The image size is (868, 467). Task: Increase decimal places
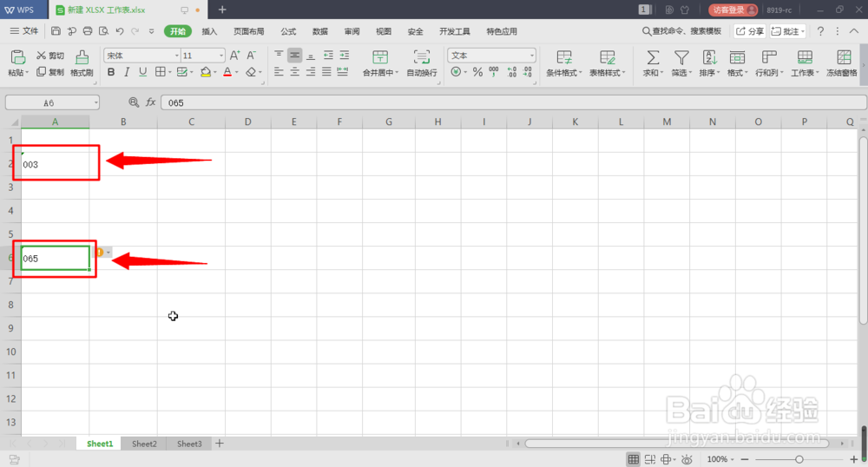(x=511, y=72)
